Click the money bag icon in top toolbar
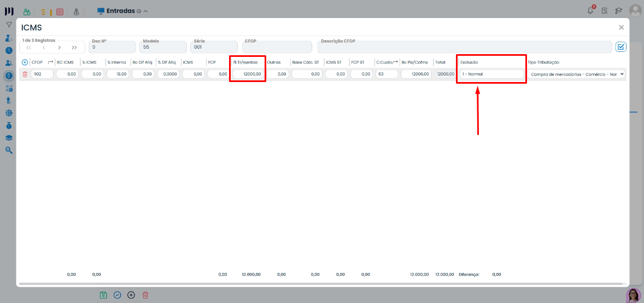Image resolution: width=644 pixels, height=303 pixels. (x=76, y=11)
